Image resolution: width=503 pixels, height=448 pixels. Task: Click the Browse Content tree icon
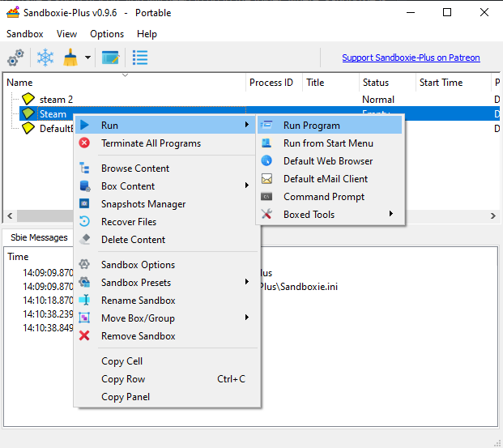click(x=84, y=168)
